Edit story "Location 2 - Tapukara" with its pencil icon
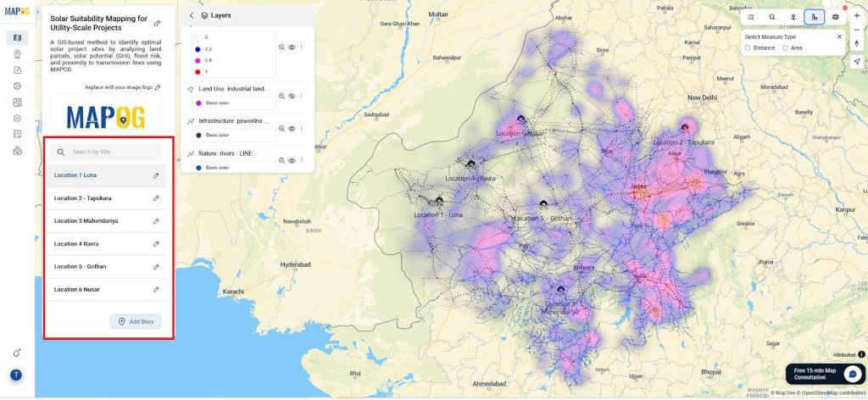The height and width of the screenshot is (400, 868). pos(156,198)
